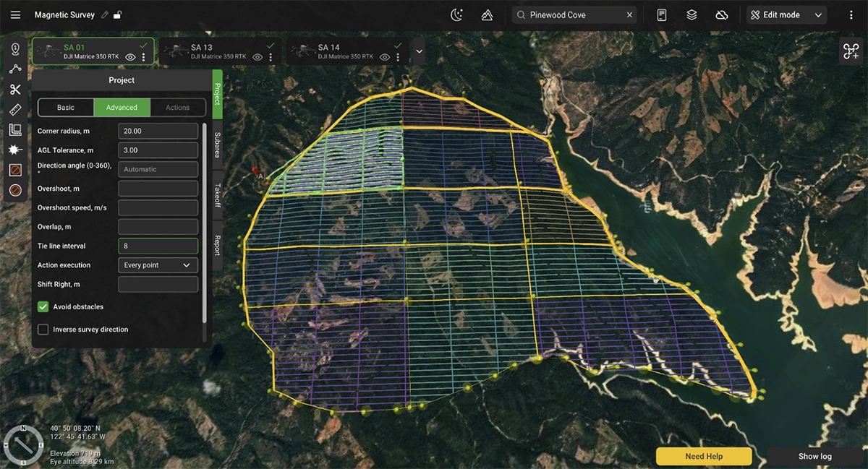The width and height of the screenshot is (868, 469).
Task: Click the Show log button
Action: 814,456
